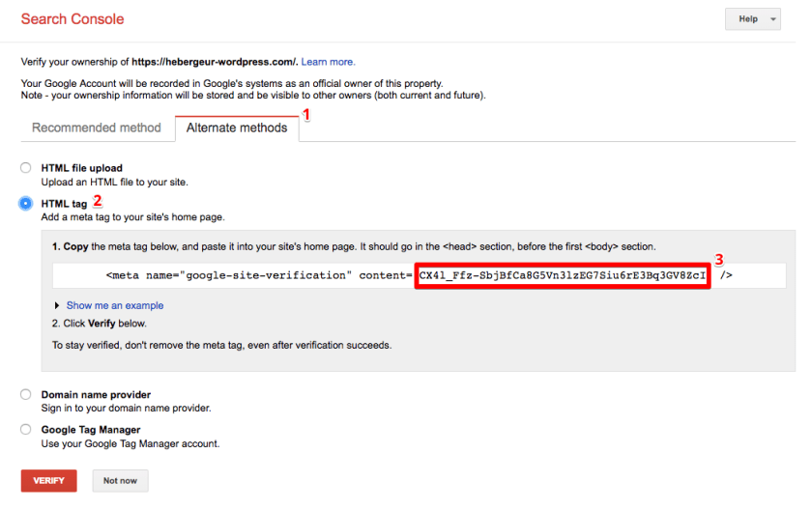
Task: Choose the Domain name provider option
Action: [x=26, y=395]
